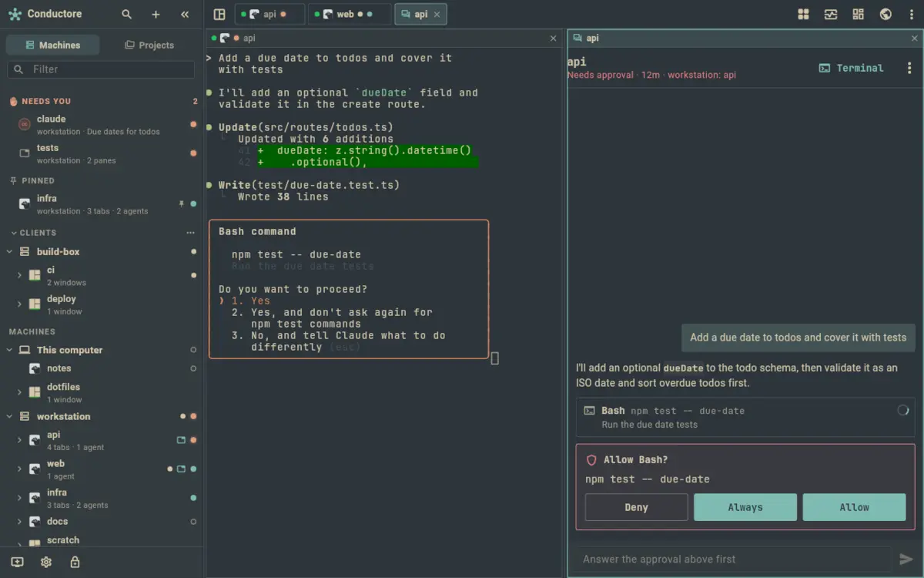
Task: Select infra project under workstation
Action: tap(102, 498)
